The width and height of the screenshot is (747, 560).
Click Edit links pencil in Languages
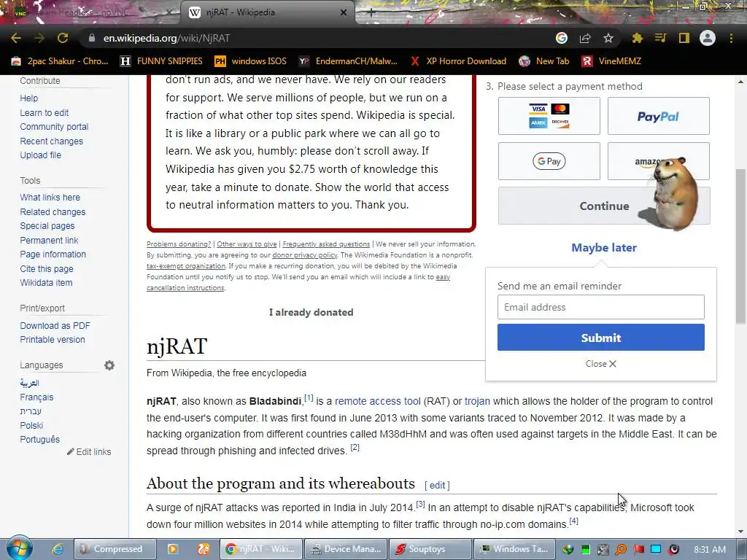click(x=89, y=452)
